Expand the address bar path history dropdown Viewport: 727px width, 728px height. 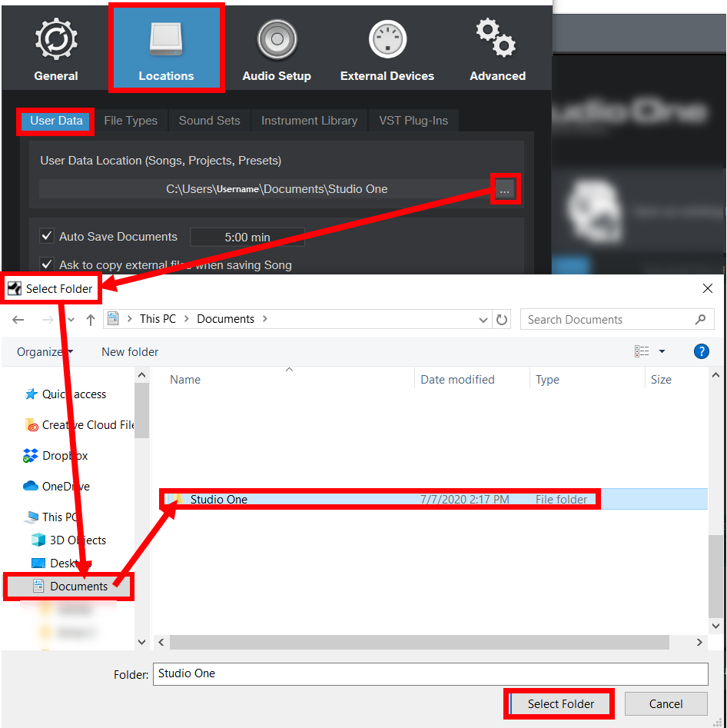[483, 320]
